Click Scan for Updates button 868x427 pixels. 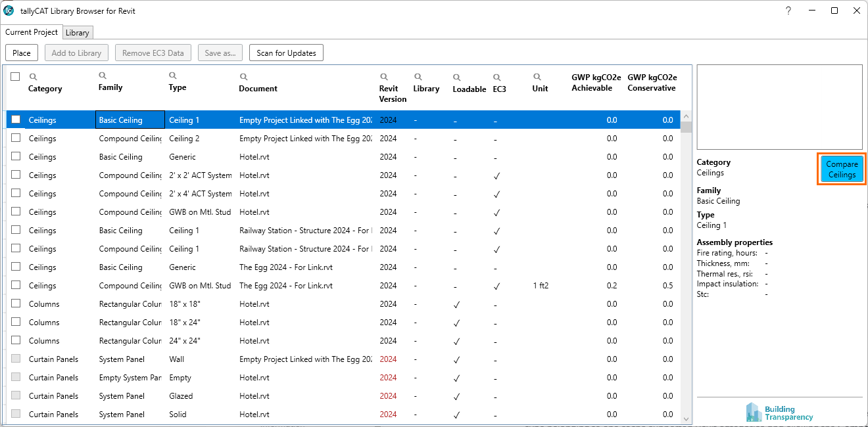(286, 53)
